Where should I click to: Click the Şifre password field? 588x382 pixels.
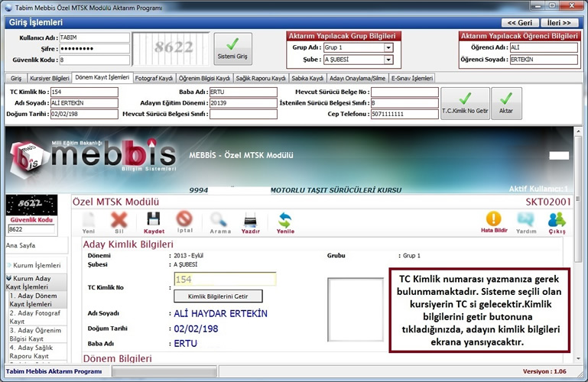[95, 49]
